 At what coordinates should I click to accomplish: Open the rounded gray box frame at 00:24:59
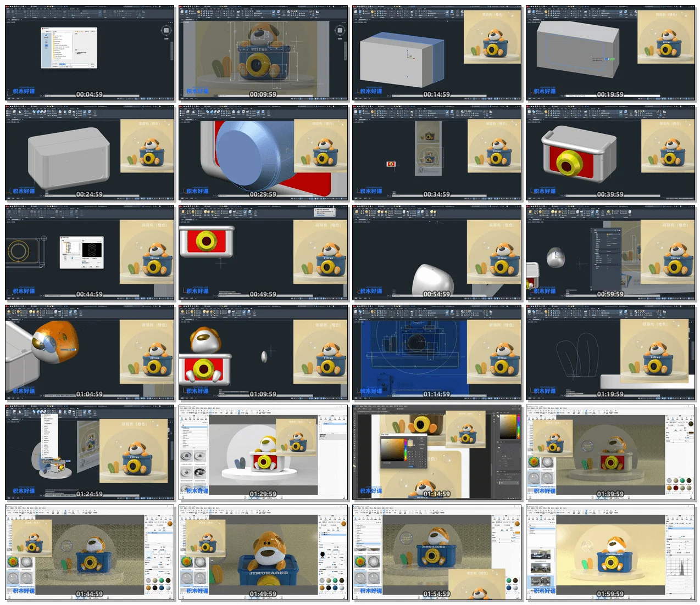tap(90, 154)
